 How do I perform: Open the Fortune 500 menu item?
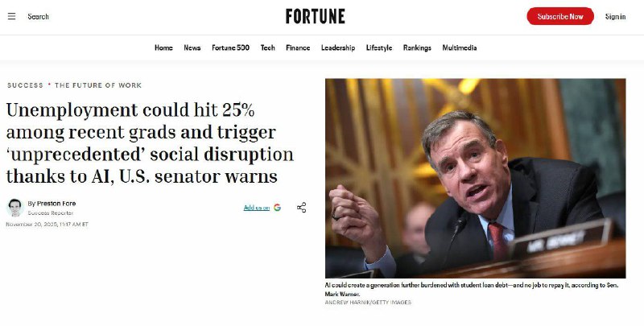click(x=230, y=47)
